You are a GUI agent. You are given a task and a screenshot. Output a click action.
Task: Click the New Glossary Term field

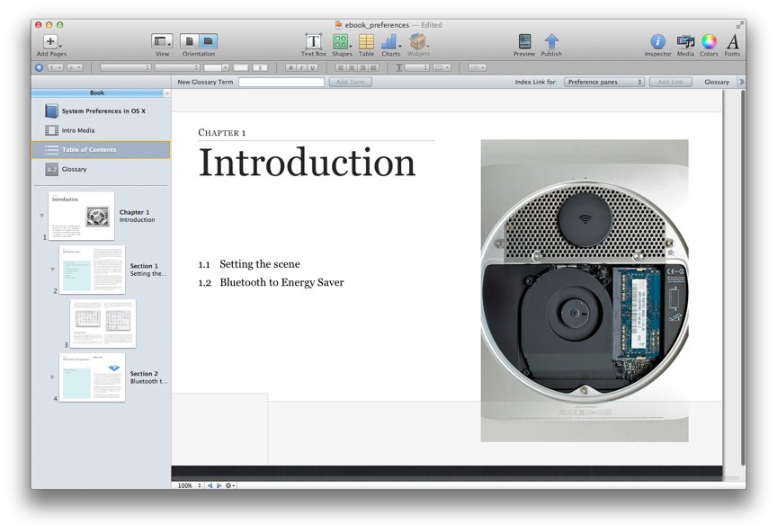[x=281, y=83]
